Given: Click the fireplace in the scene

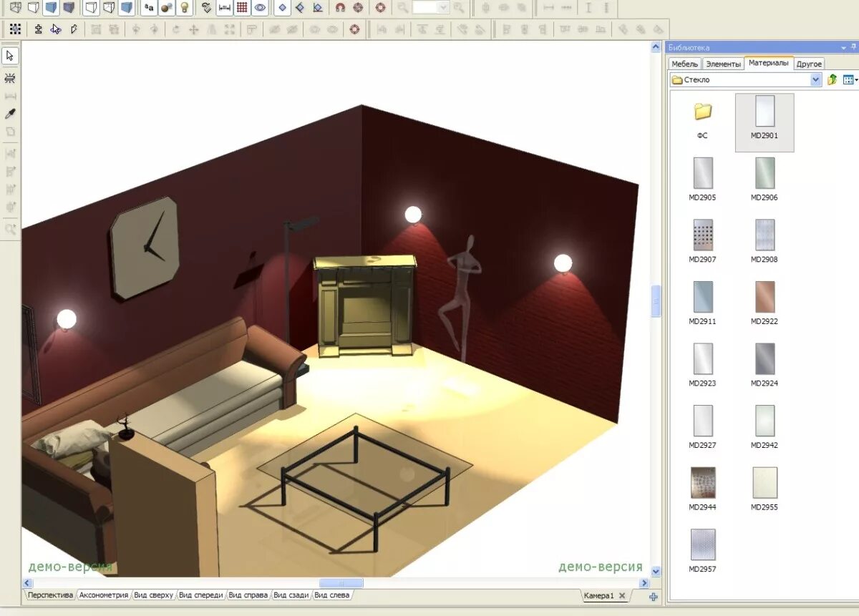Looking at the screenshot, I should (x=364, y=305).
